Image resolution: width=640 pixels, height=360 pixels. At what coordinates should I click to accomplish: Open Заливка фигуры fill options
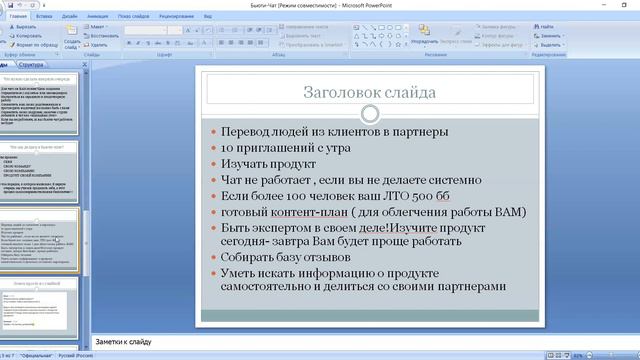496,27
